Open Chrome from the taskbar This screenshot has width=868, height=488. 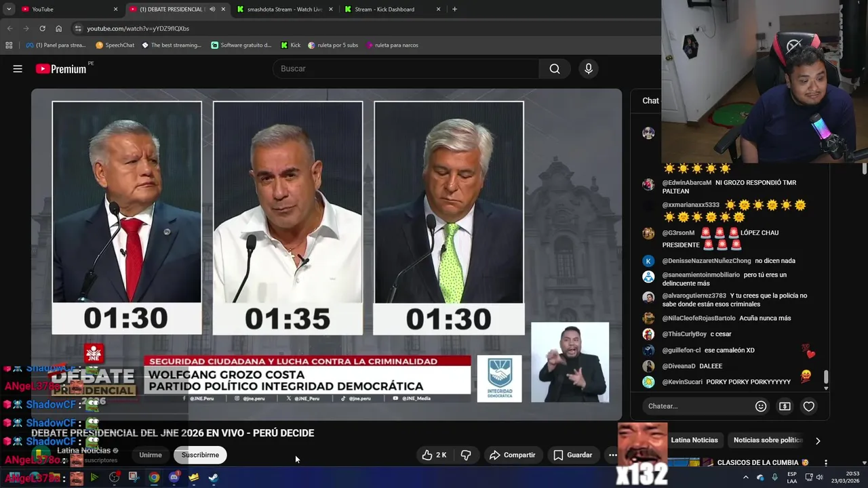155,477
